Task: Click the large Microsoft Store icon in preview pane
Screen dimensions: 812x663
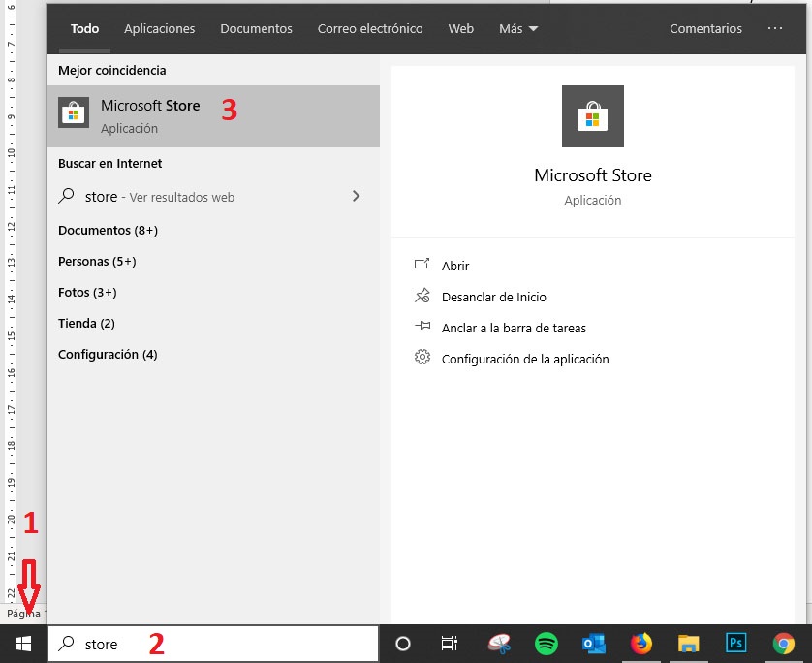Action: point(592,116)
